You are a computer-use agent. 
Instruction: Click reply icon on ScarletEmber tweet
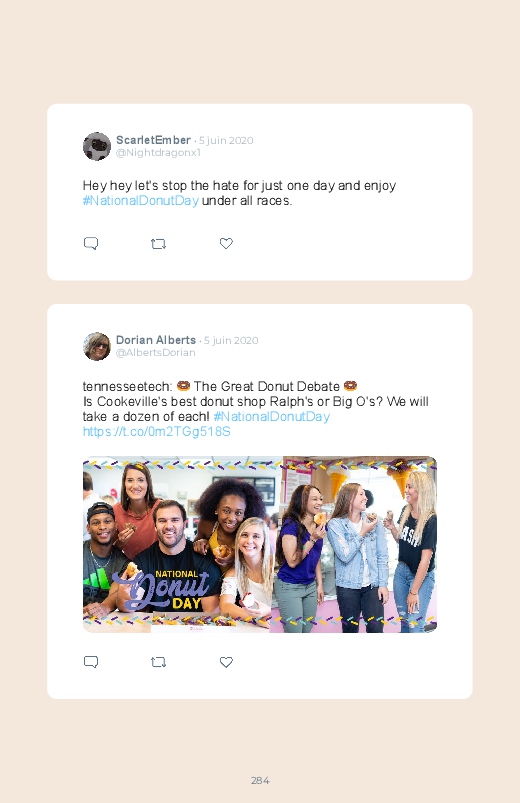[91, 243]
